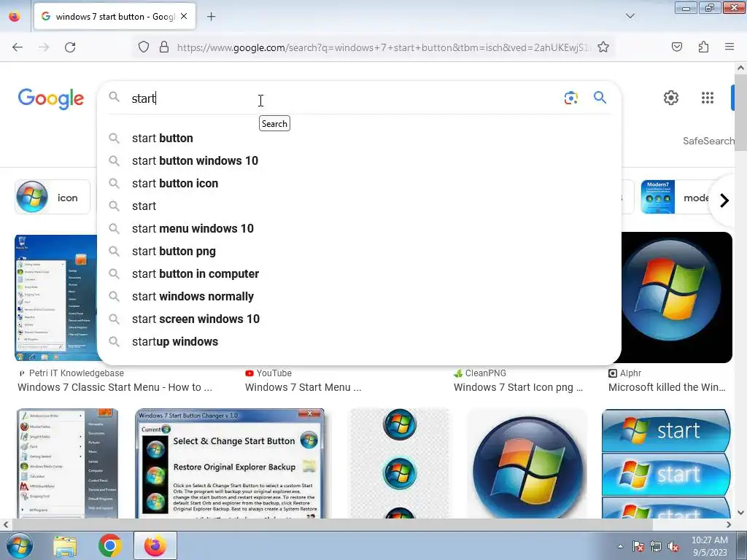Click the site security padlock icon
The image size is (747, 560).
tap(164, 47)
